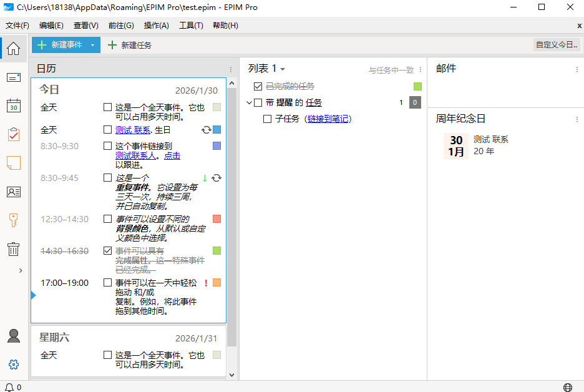Click the globe icon in status bar
This screenshot has width=584, height=392.
(568, 387)
